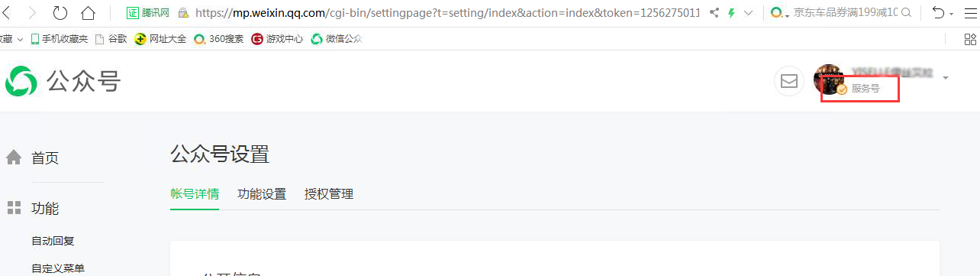Click the account avatar thumbnail
This screenshot has width=980, height=276.
(x=828, y=79)
